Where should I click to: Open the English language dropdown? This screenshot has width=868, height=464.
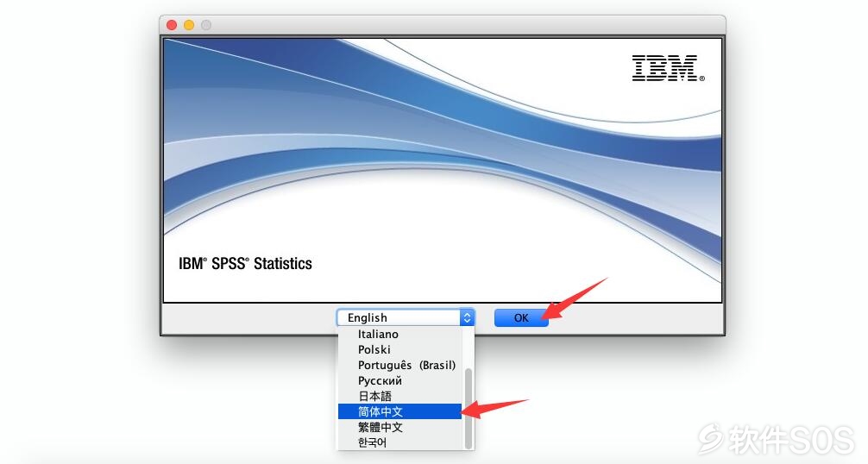(x=406, y=317)
